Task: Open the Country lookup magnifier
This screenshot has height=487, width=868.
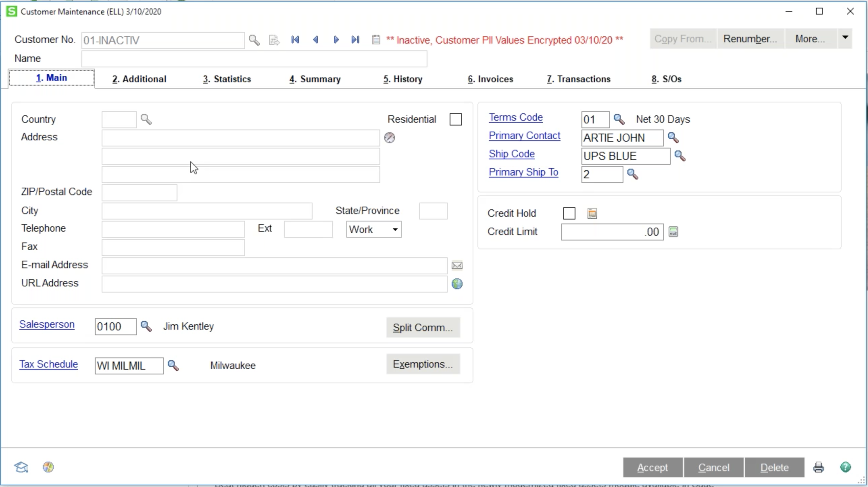Action: [x=146, y=119]
